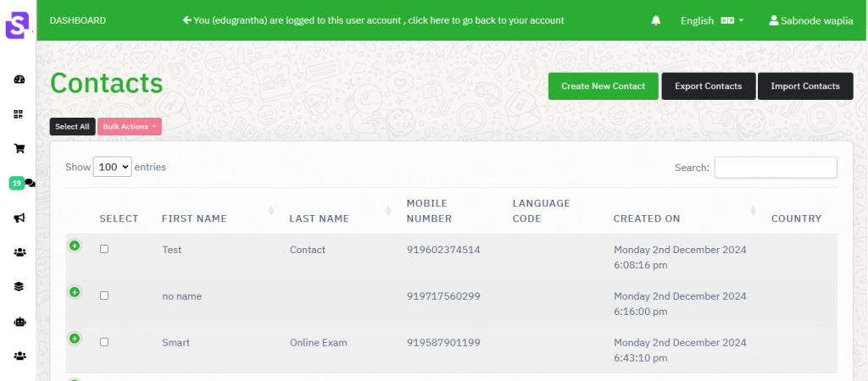Screen dimensions: 868x381
Task: Expand row details for Test Contact
Action: tap(75, 245)
